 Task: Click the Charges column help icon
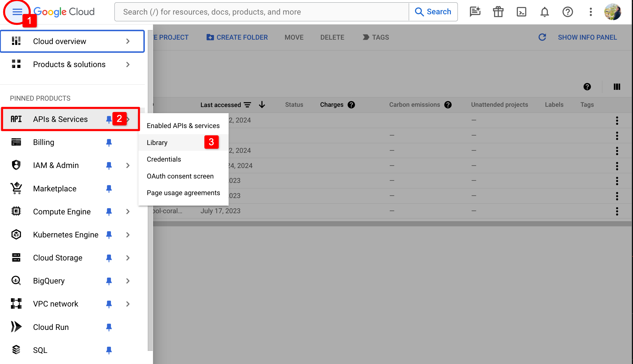pyautogui.click(x=351, y=105)
